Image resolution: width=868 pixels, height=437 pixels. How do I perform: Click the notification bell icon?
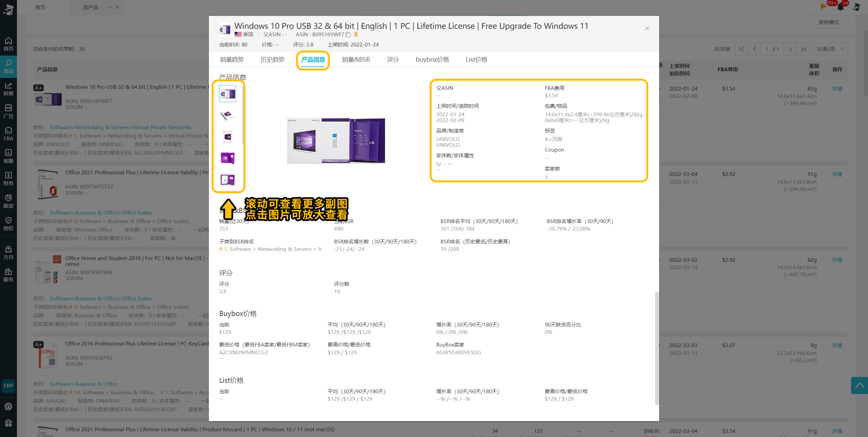click(841, 7)
